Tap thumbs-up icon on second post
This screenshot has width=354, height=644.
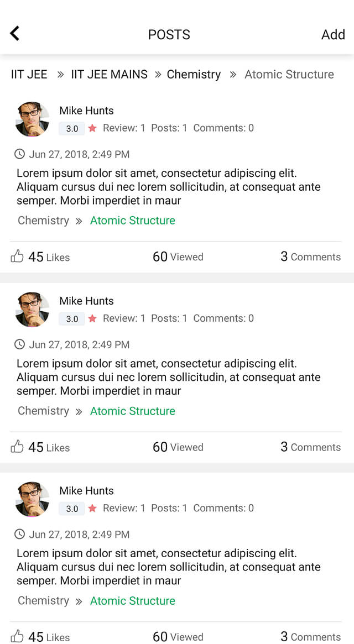point(17,447)
